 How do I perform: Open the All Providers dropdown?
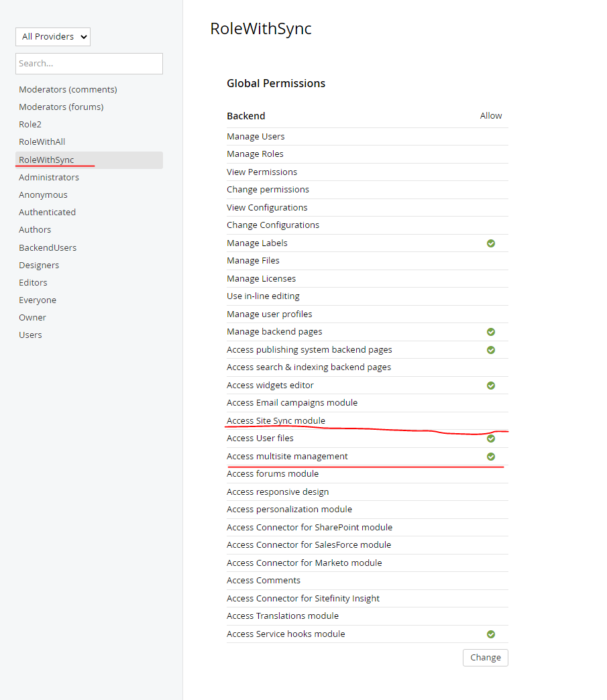53,37
